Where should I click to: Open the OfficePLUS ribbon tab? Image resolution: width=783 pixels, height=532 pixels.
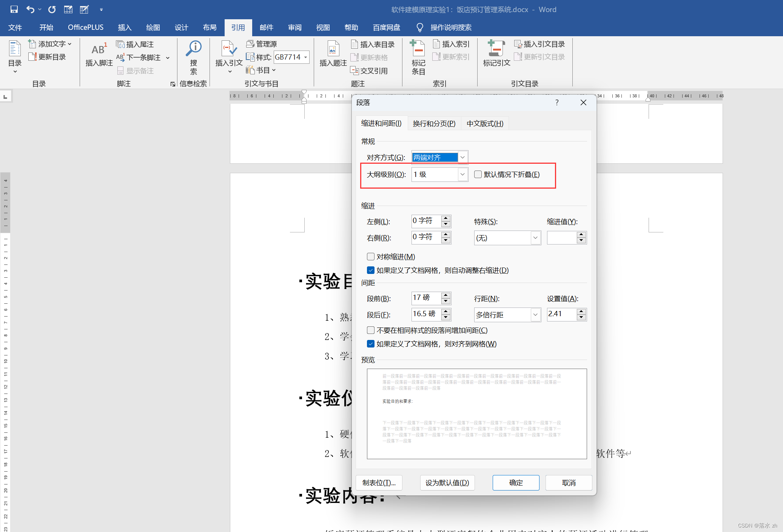[x=86, y=28]
